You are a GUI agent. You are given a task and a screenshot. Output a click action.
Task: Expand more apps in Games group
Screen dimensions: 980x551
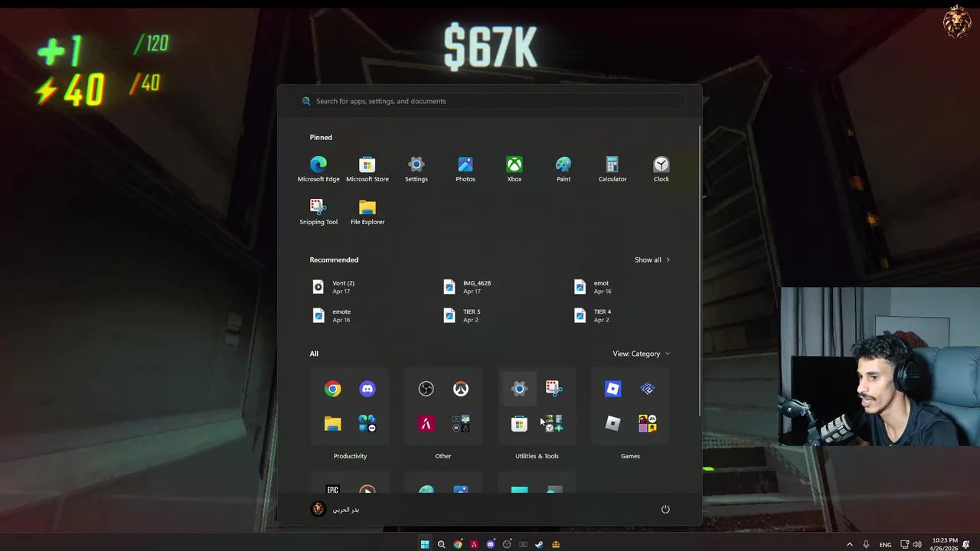pyautogui.click(x=648, y=424)
